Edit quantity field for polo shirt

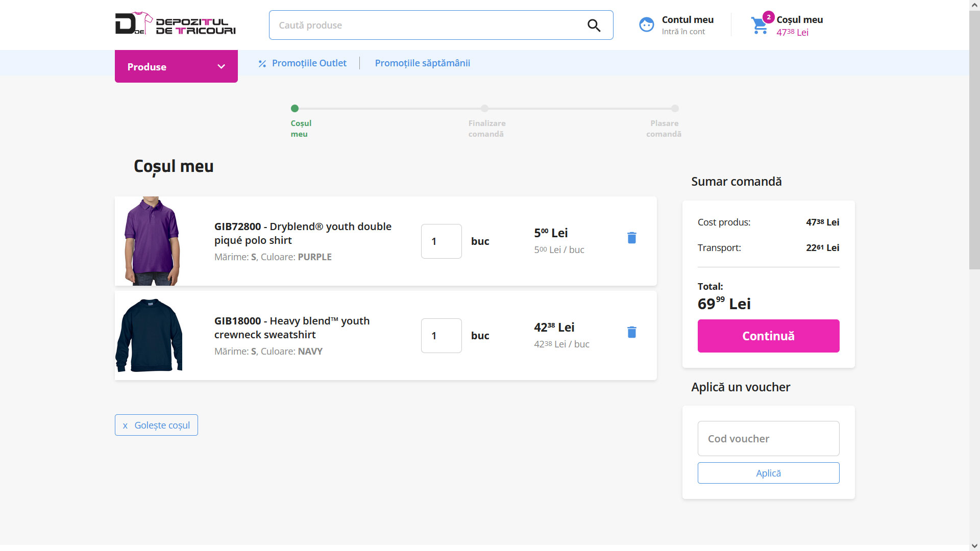tap(441, 241)
